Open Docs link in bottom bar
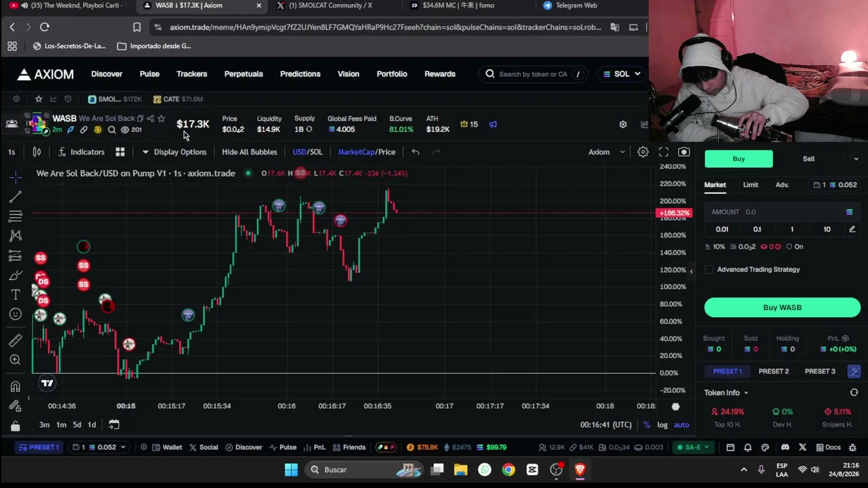 click(x=828, y=447)
